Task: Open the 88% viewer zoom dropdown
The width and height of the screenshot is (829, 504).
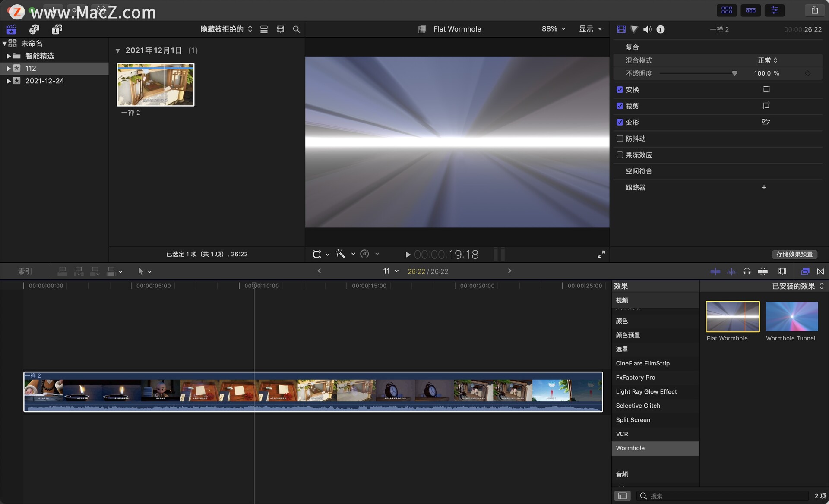Action: point(553,29)
